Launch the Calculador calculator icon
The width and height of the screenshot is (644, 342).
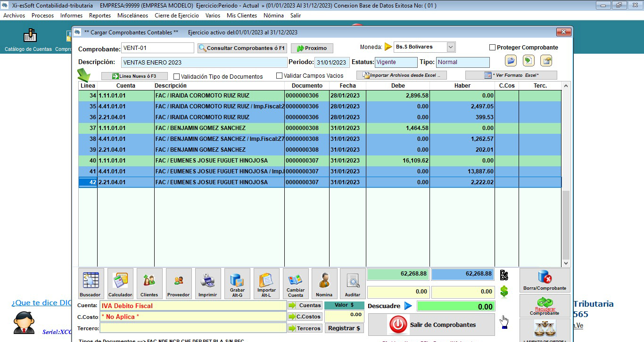pyautogui.click(x=120, y=283)
